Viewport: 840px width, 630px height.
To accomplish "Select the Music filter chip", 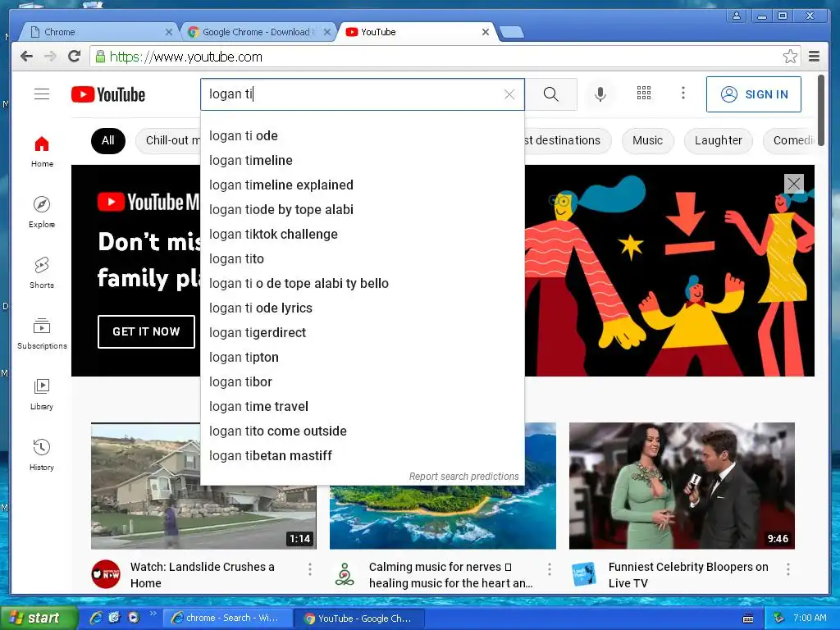I will click(648, 141).
